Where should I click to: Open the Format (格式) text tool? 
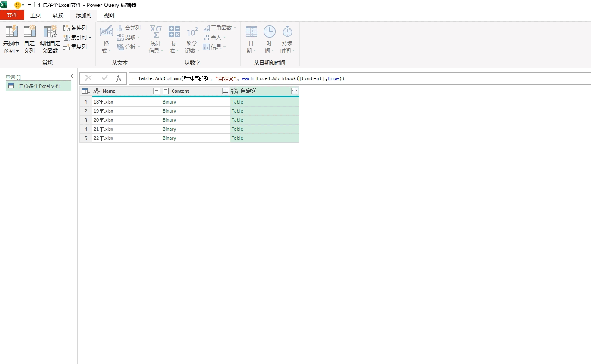pos(106,39)
